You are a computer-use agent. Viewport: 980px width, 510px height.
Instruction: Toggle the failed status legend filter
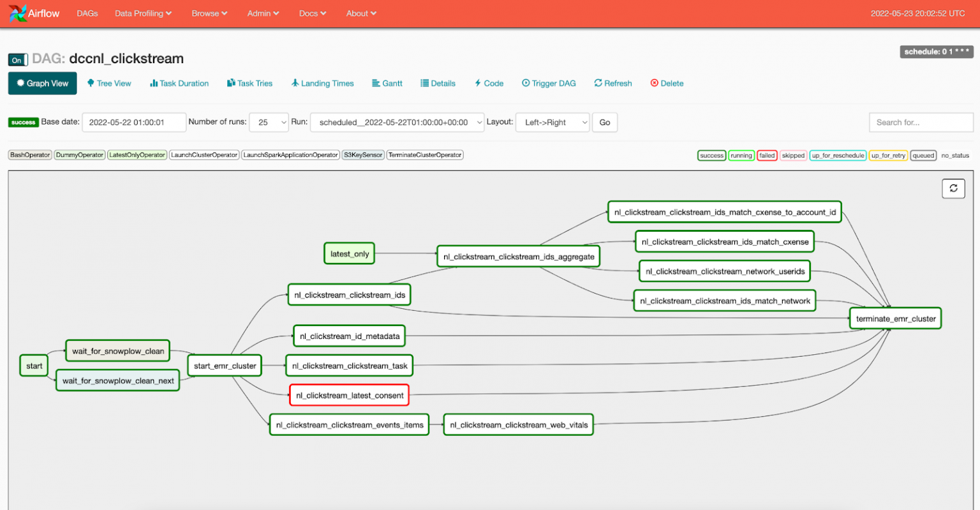(x=767, y=156)
